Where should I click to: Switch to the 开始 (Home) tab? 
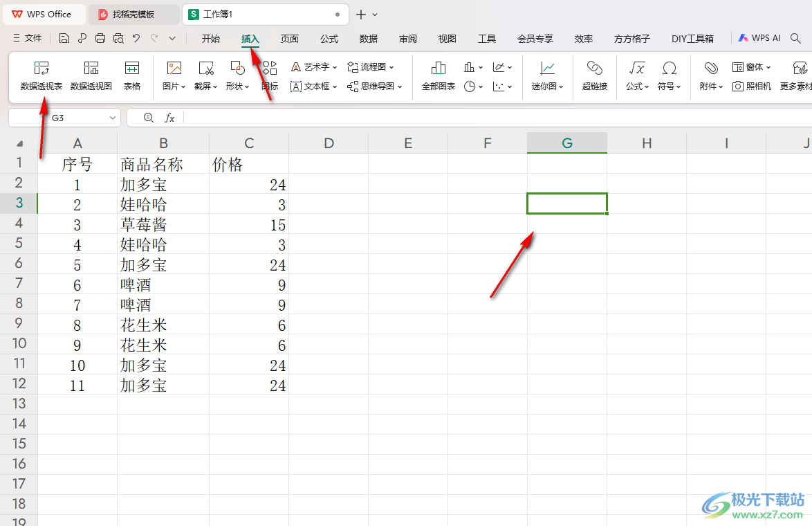pos(211,39)
